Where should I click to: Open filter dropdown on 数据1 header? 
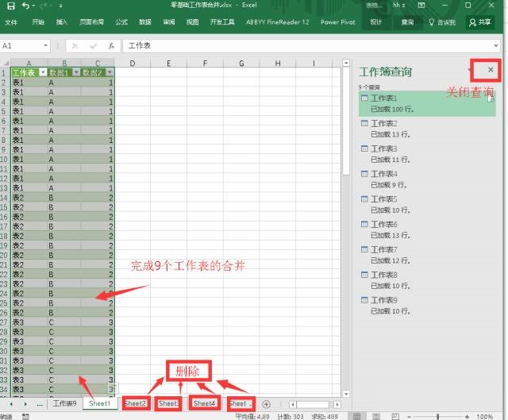(x=76, y=72)
